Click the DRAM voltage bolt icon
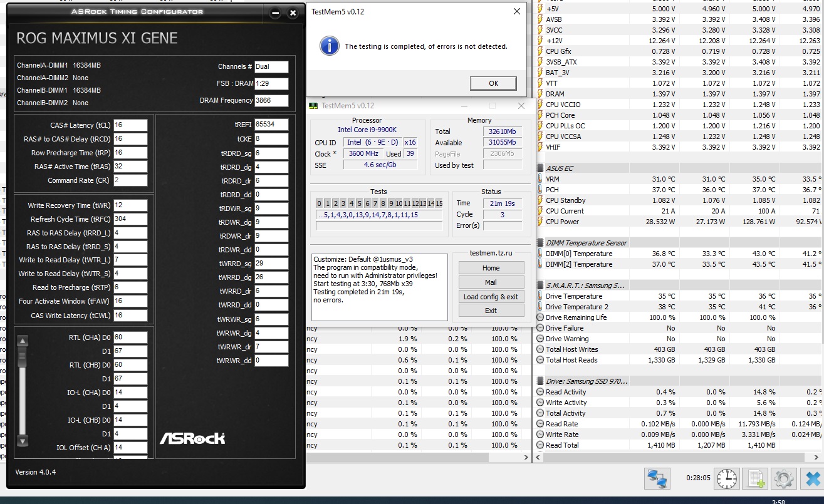 point(540,94)
